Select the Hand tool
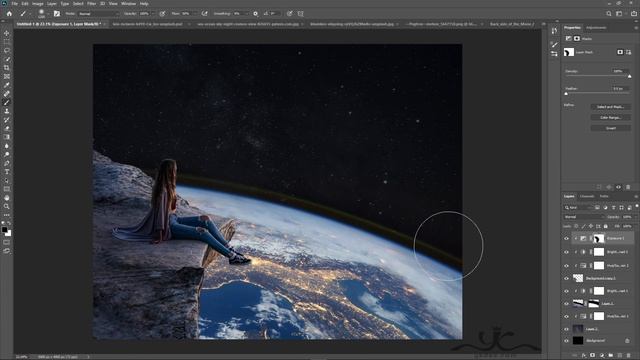 click(7, 198)
